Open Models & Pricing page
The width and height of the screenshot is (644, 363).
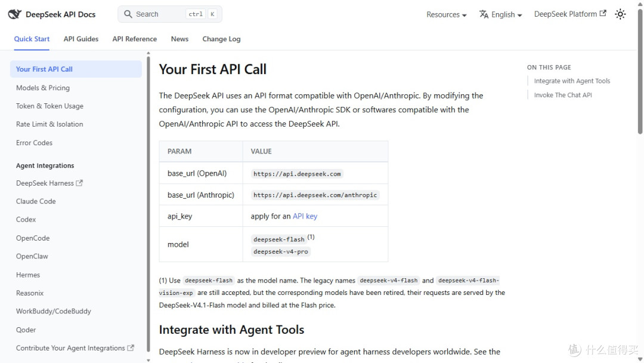click(x=43, y=88)
